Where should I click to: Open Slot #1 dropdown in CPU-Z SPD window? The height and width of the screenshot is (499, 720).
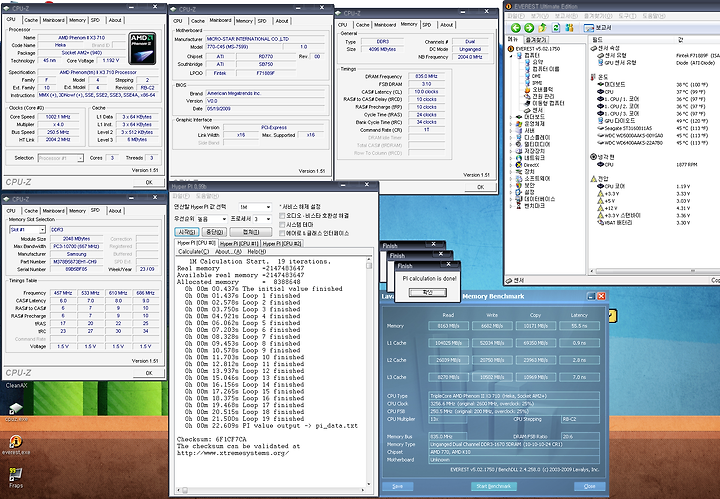coord(27,230)
